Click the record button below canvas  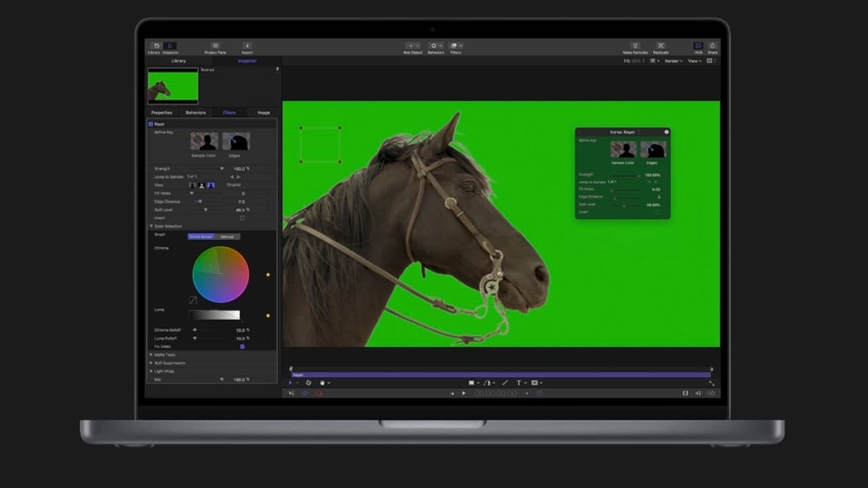tap(318, 393)
